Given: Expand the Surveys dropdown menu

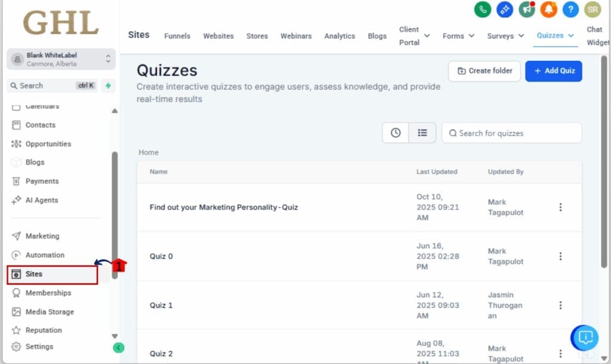Looking at the screenshot, I should pyautogui.click(x=505, y=36).
